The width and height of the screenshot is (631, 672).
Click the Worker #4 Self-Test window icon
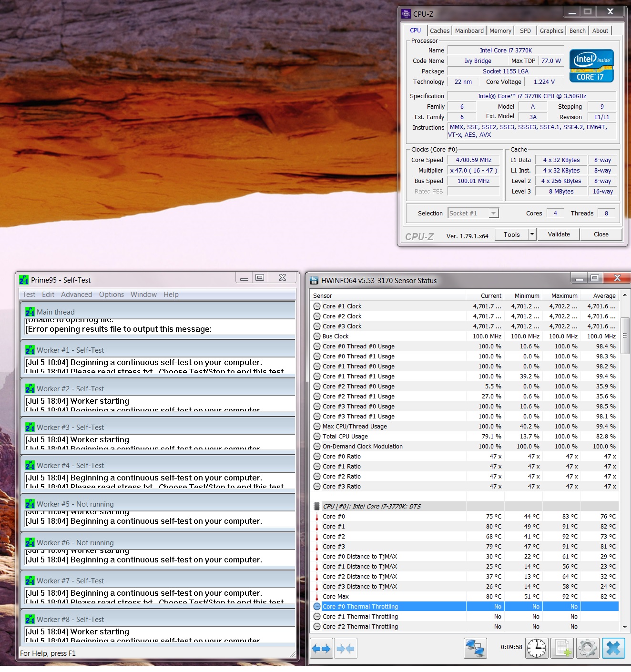click(30, 465)
